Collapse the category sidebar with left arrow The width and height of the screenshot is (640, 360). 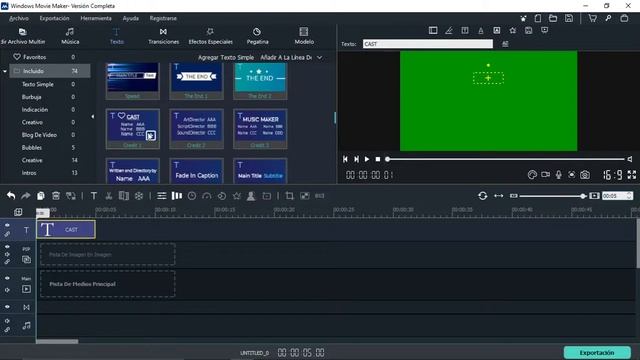point(93,117)
